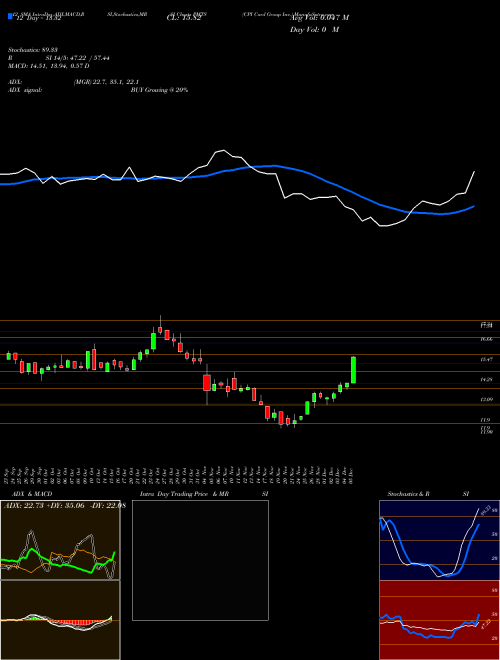Click the empty Intra Day Trading Price panel
Image resolution: width=500 pixels, height=660 pixels.
tap(200, 560)
